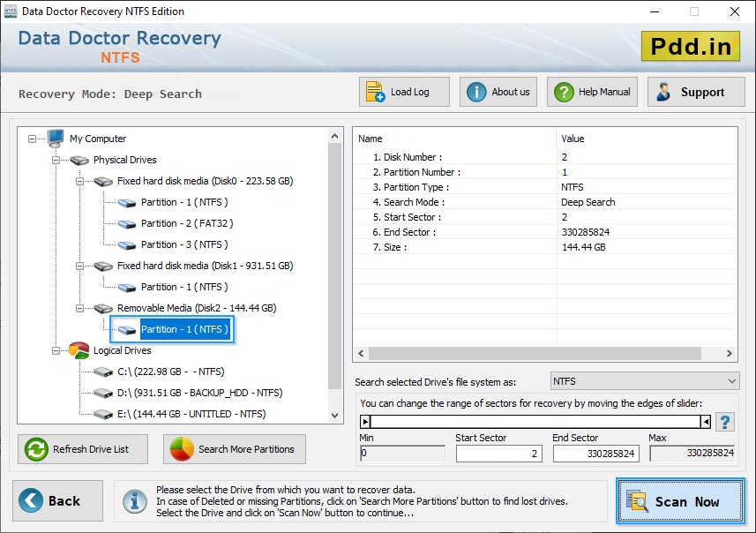Collapse the Disk0 223.58 GB node
Screen dimensions: 756x533
(x=79, y=182)
